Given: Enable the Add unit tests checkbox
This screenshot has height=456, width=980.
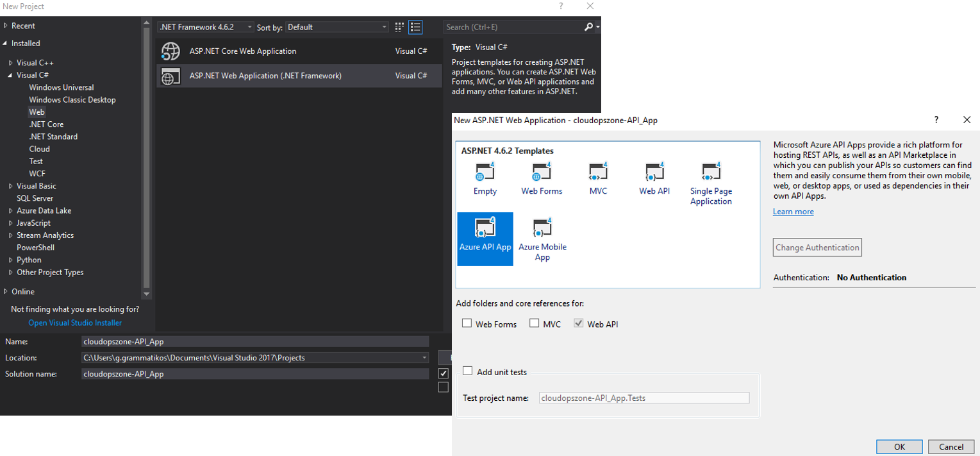Looking at the screenshot, I should point(467,371).
